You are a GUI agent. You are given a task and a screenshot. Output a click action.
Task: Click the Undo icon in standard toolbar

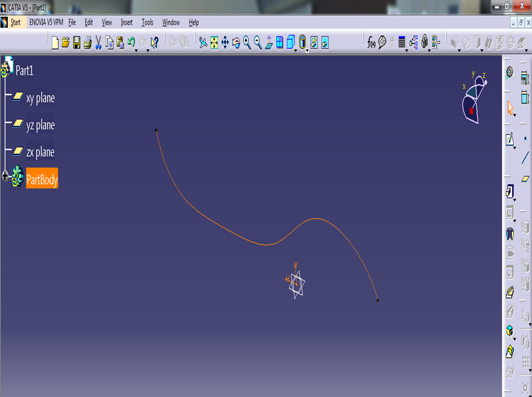pos(131,42)
